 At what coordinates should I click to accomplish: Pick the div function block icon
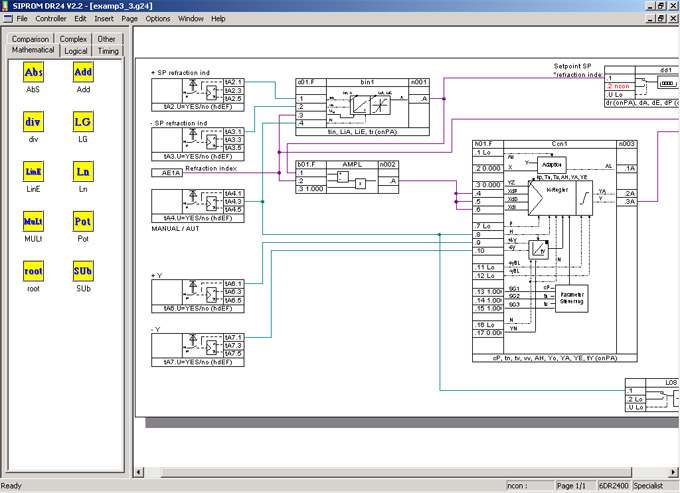click(x=33, y=122)
